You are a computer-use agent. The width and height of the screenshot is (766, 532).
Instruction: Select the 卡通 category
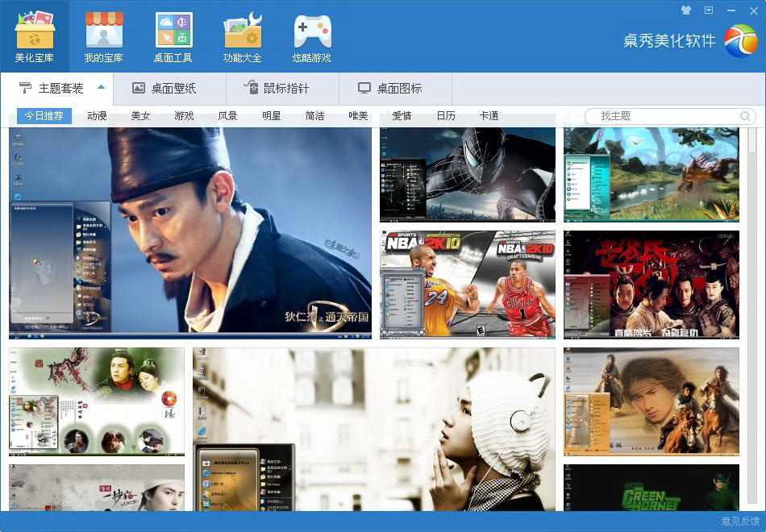tap(489, 116)
